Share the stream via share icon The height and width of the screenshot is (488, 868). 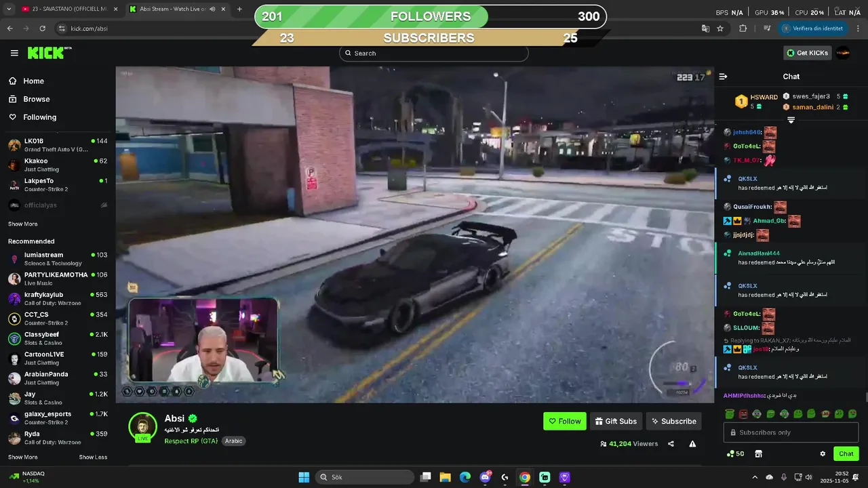tap(671, 444)
